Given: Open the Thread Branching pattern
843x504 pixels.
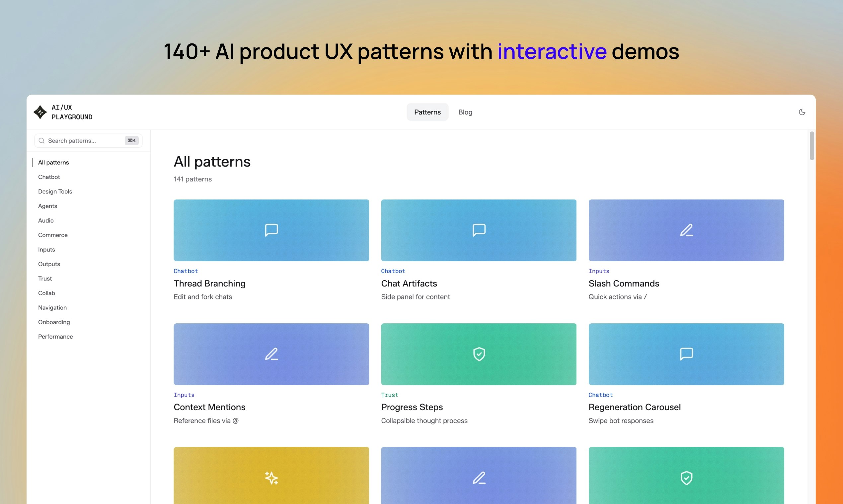Looking at the screenshot, I should coord(209,283).
